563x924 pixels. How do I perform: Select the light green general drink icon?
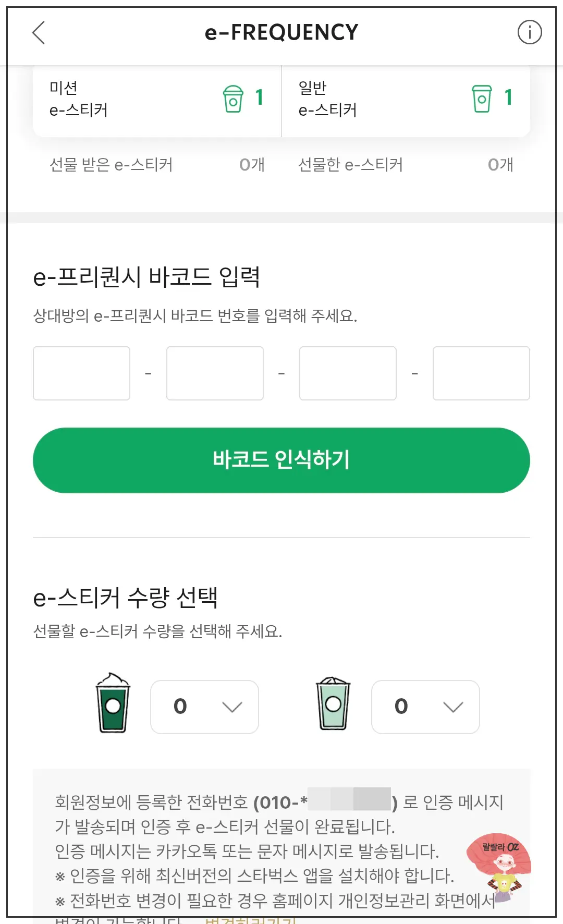point(333,705)
